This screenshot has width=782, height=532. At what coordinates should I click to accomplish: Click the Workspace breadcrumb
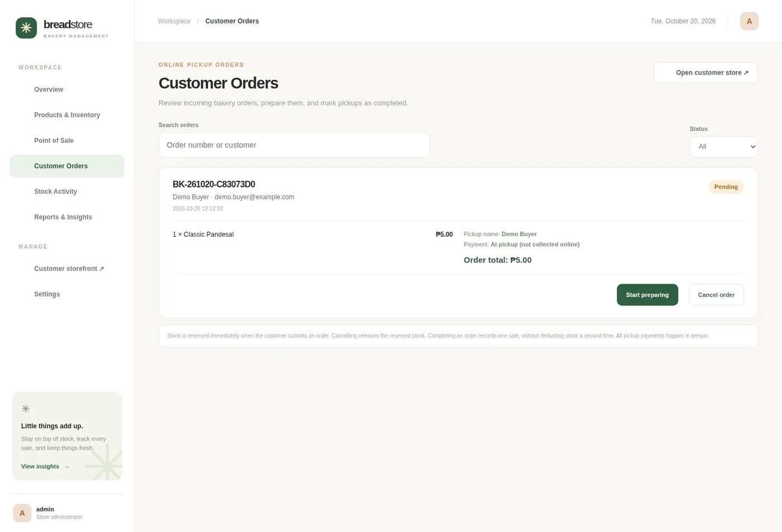point(174,21)
